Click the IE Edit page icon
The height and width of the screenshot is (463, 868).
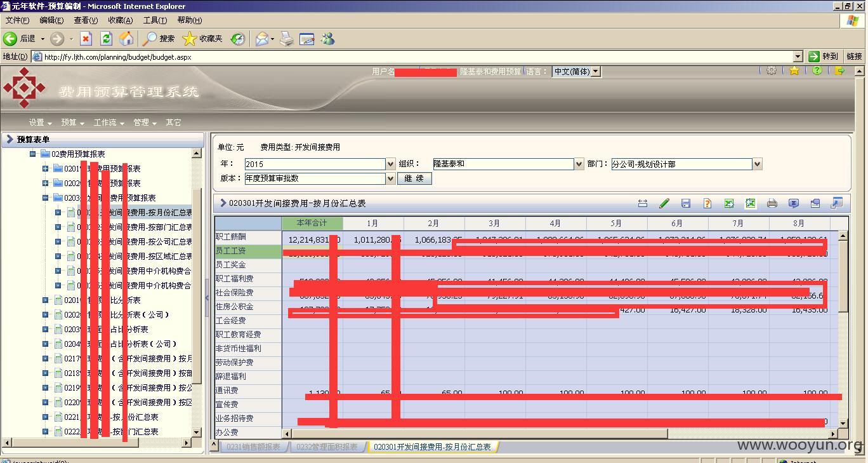click(x=307, y=39)
